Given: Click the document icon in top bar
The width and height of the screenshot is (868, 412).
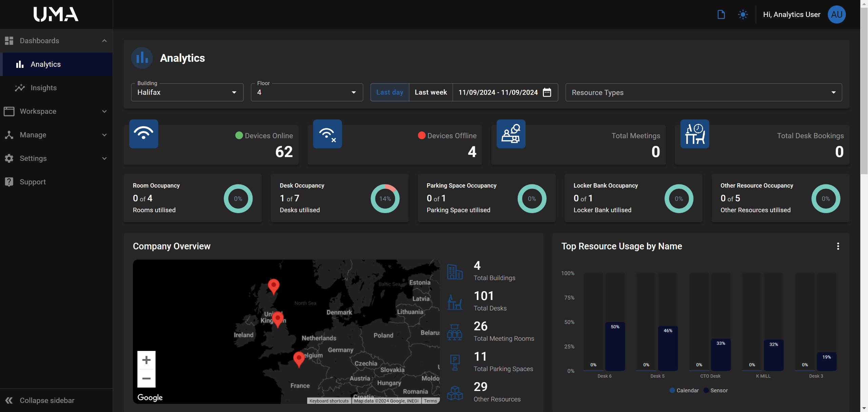Looking at the screenshot, I should 721,15.
